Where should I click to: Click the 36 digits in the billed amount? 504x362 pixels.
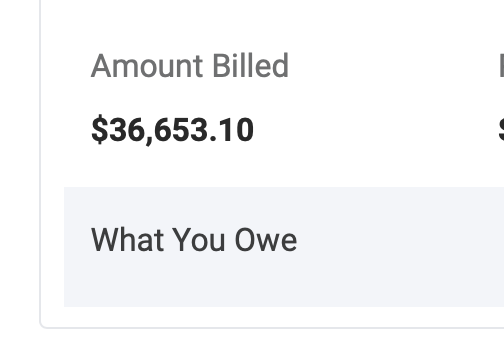click(x=128, y=130)
